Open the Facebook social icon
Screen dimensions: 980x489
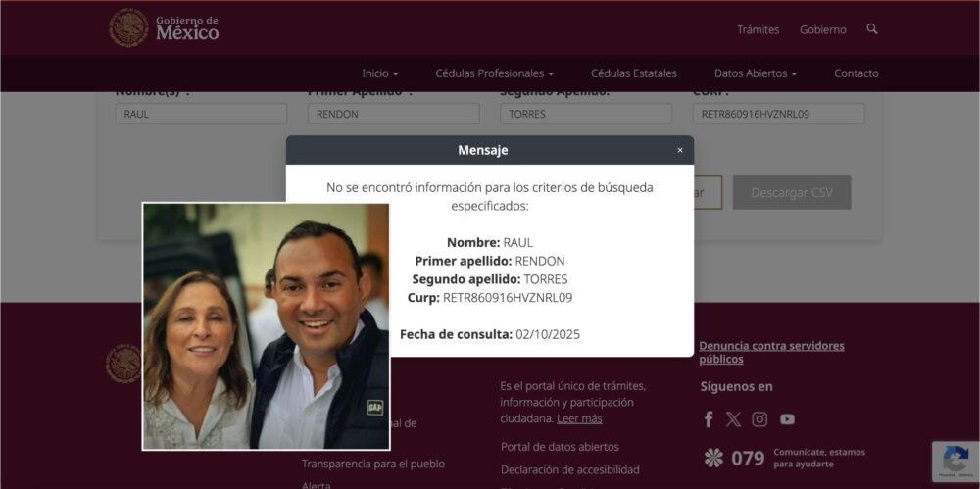click(x=709, y=419)
